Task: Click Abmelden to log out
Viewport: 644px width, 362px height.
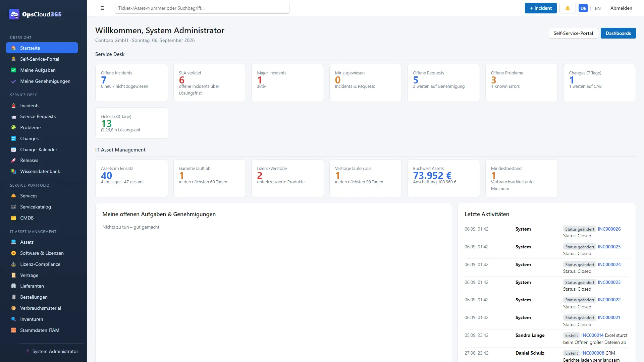Action: (621, 8)
